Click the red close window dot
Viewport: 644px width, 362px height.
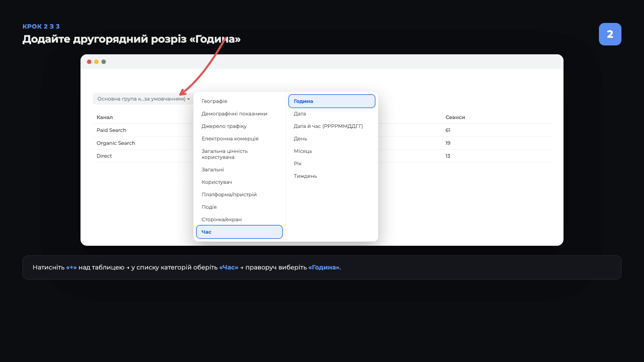pos(89,62)
